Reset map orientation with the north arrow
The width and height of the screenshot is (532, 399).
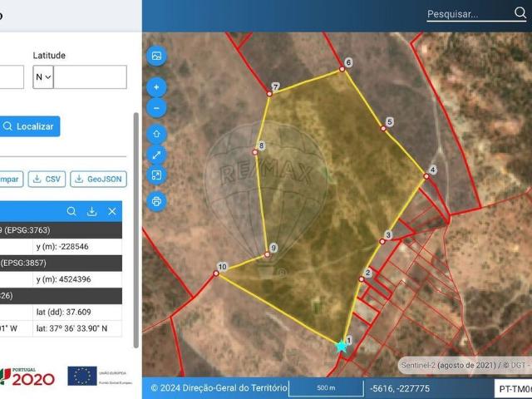(156, 134)
